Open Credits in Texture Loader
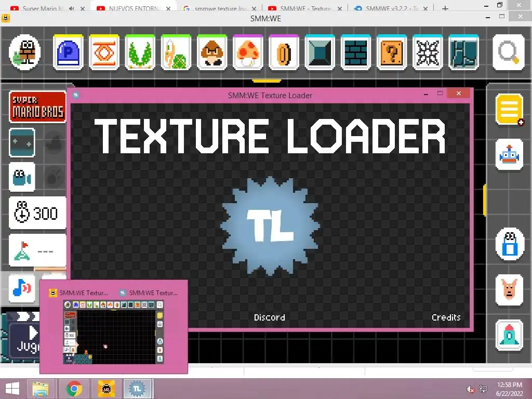Image resolution: width=532 pixels, height=399 pixels. [x=446, y=317]
